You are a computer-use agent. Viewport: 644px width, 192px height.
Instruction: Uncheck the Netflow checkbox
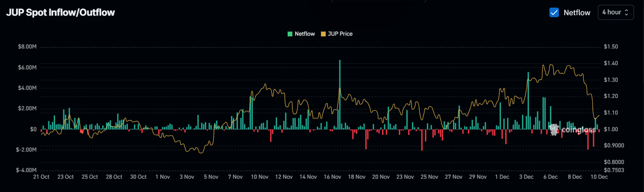pos(554,13)
